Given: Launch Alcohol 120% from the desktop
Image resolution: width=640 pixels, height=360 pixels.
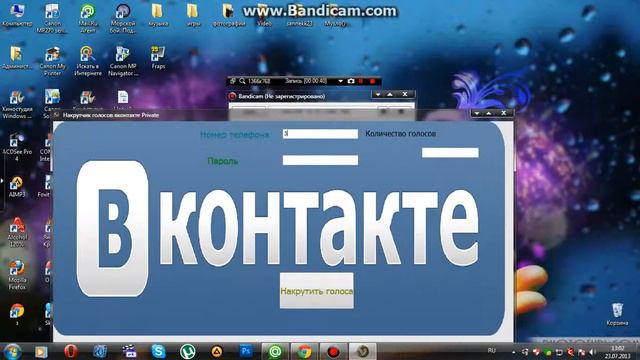Looking at the screenshot, I should (x=17, y=232).
